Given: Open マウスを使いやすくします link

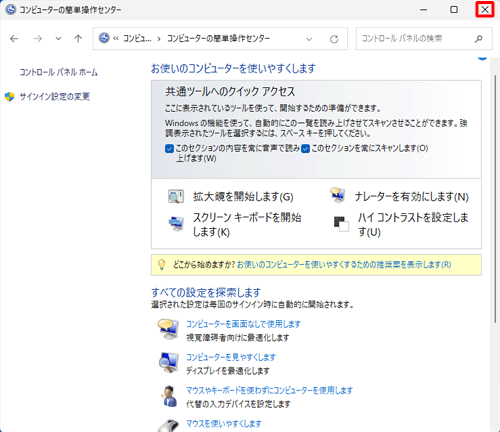Looking at the screenshot, I should click(x=224, y=424).
